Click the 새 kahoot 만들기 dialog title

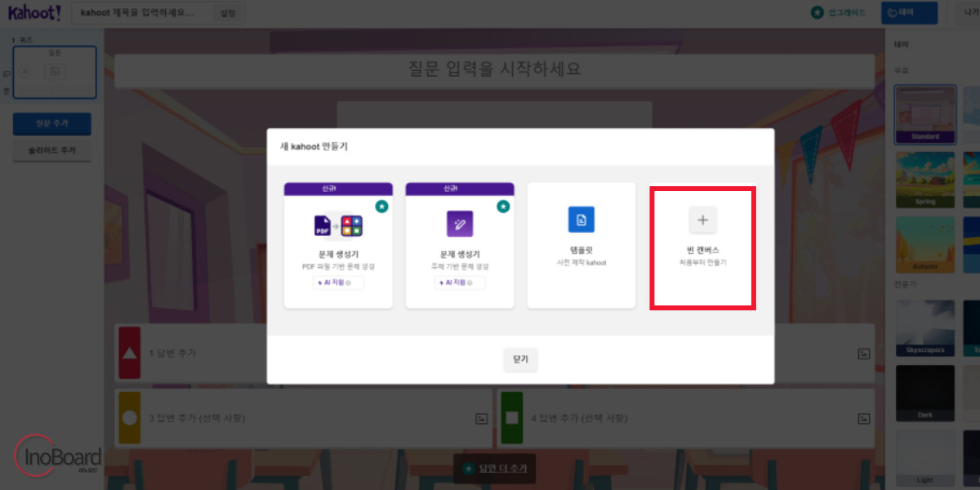314,147
